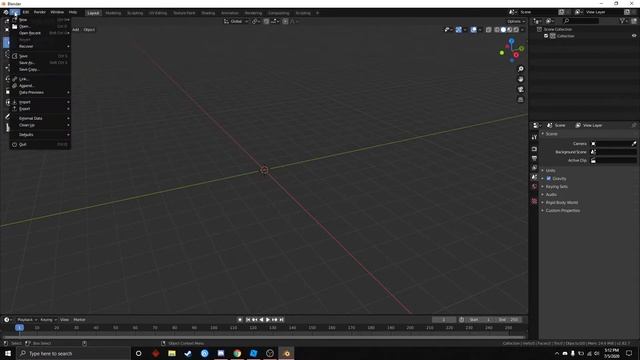Open the Help menu

[73, 12]
